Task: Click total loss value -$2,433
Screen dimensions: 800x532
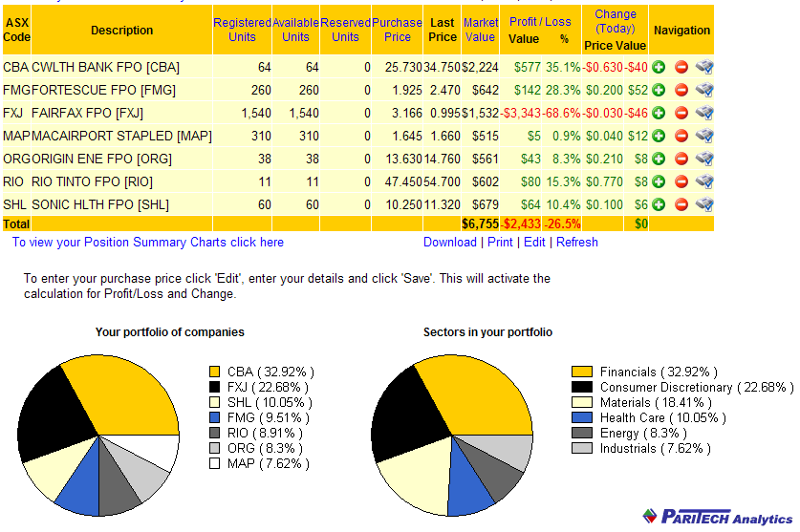Action: pyautogui.click(x=520, y=223)
